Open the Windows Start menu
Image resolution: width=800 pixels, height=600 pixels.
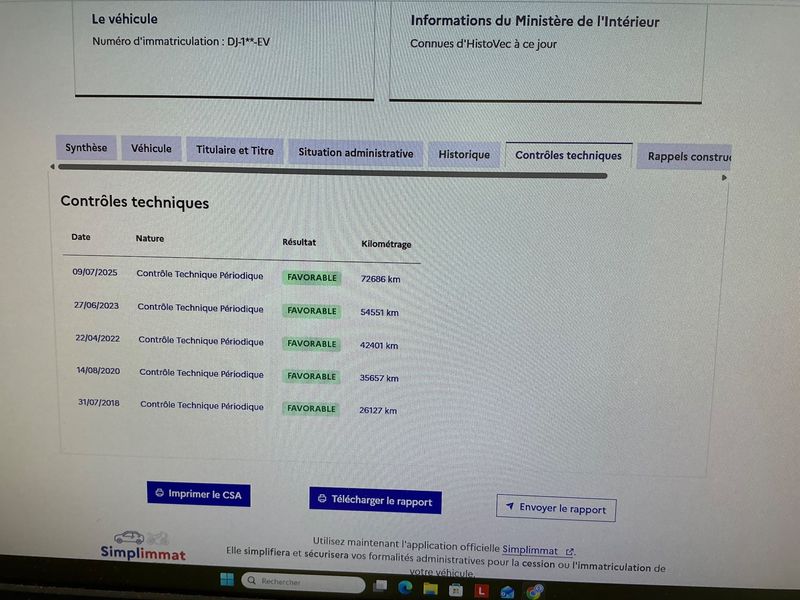(x=227, y=580)
